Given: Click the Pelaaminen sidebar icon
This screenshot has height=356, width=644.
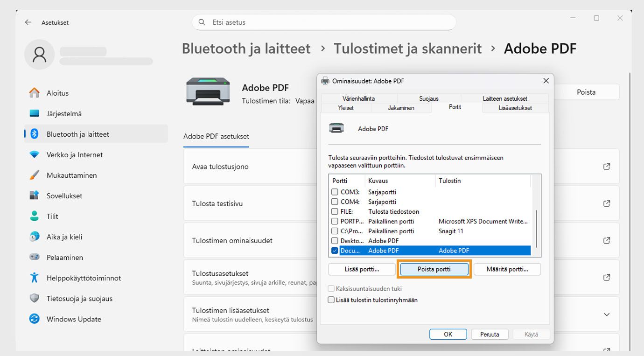Looking at the screenshot, I should pos(34,257).
